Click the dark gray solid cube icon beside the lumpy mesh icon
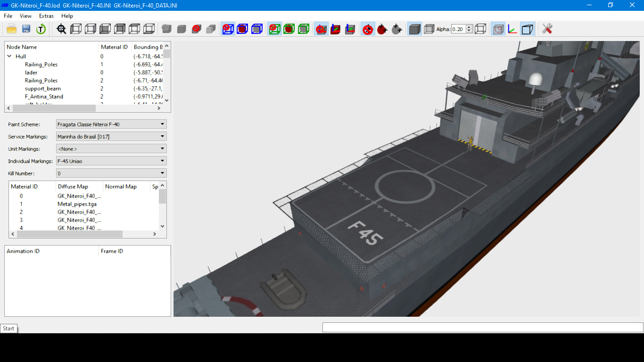This screenshot has height=362, width=644. click(x=182, y=29)
